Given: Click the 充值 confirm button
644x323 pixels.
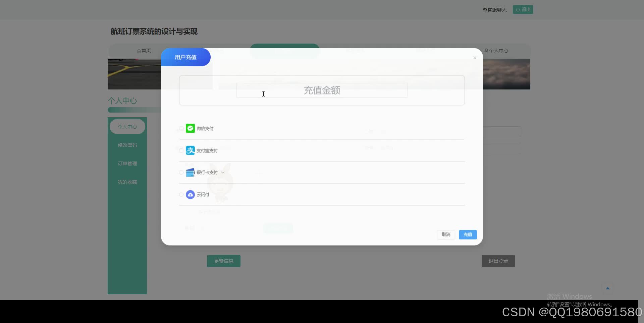Looking at the screenshot, I should point(468,235).
